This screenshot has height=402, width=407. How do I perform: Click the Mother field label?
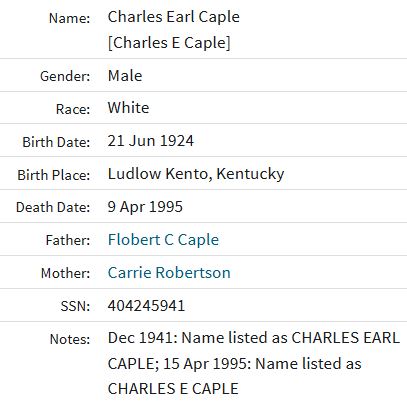(x=66, y=273)
